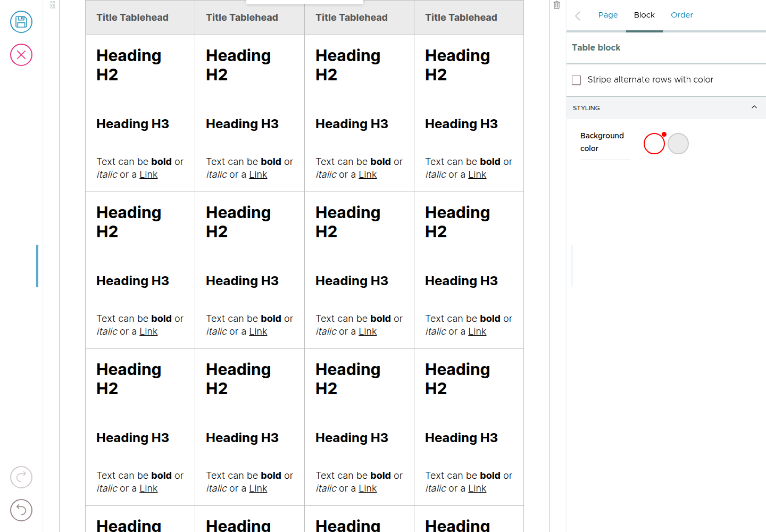
Task: Enable Stripe alternate rows with color
Action: point(576,80)
